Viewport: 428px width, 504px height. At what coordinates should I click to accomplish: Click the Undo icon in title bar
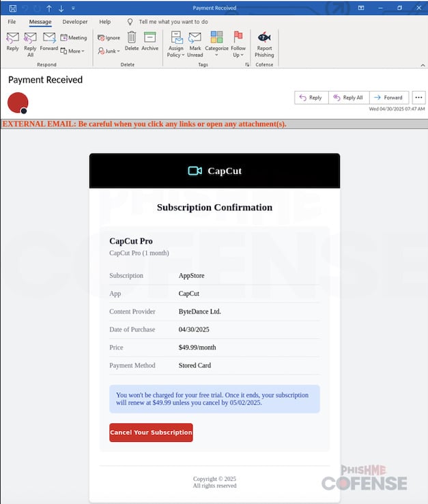[x=25, y=8]
